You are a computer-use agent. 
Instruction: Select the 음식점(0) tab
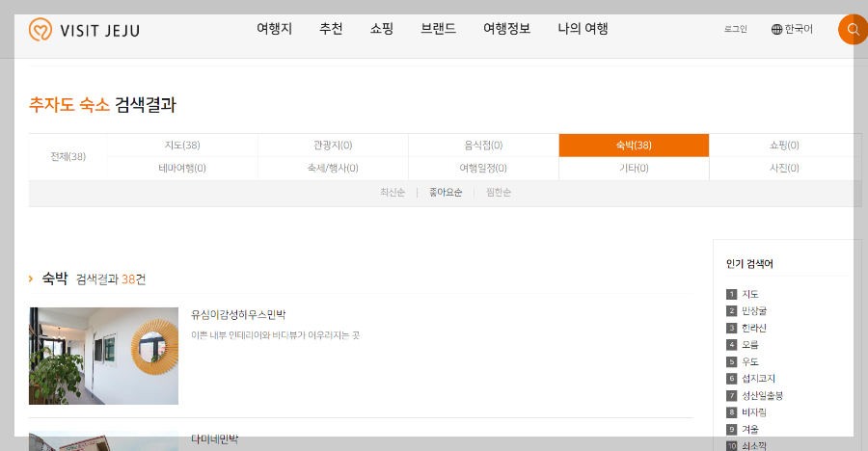pos(483,145)
